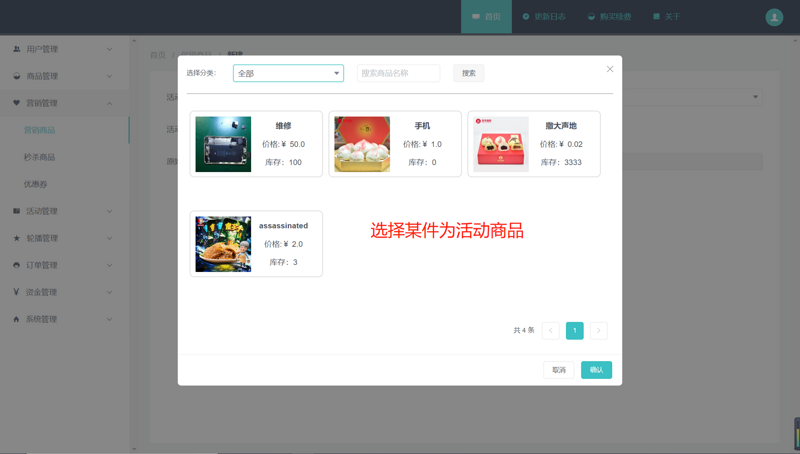This screenshot has height=454, width=800.
Task: Click the assassinated product name
Action: pos(283,225)
